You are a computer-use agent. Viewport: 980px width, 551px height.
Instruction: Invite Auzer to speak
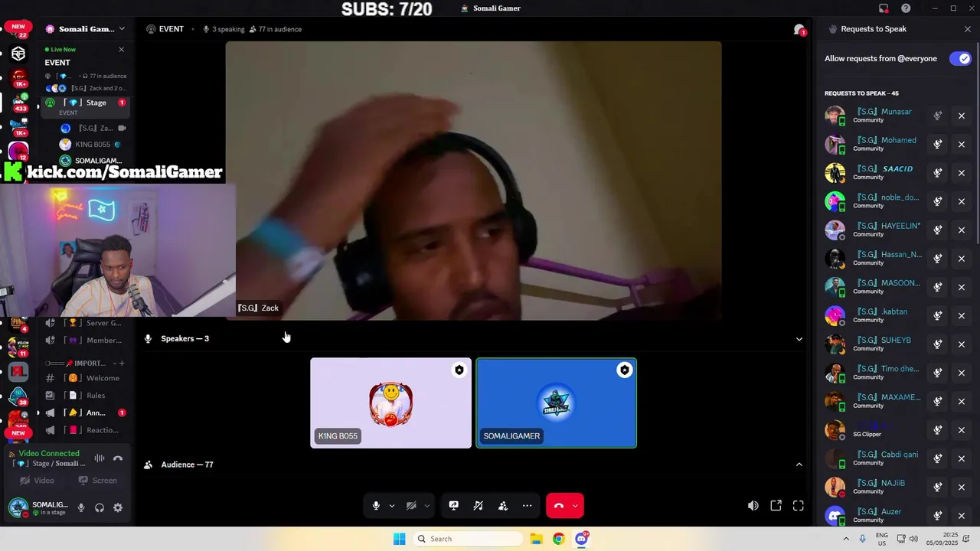[x=938, y=516]
